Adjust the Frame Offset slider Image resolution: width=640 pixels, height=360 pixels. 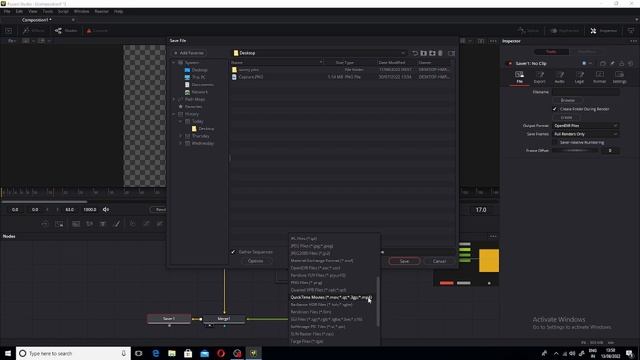[x=575, y=151]
